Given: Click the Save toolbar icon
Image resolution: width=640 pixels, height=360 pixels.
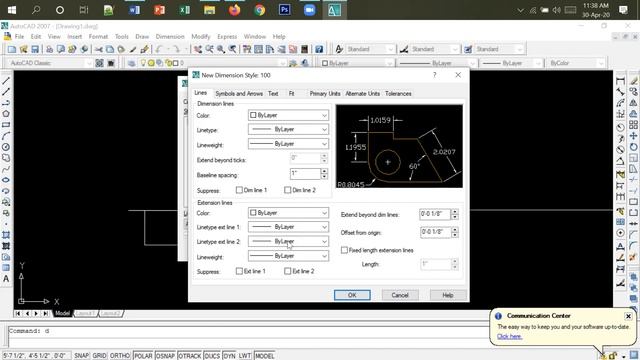Looking at the screenshot, I should 35,49.
